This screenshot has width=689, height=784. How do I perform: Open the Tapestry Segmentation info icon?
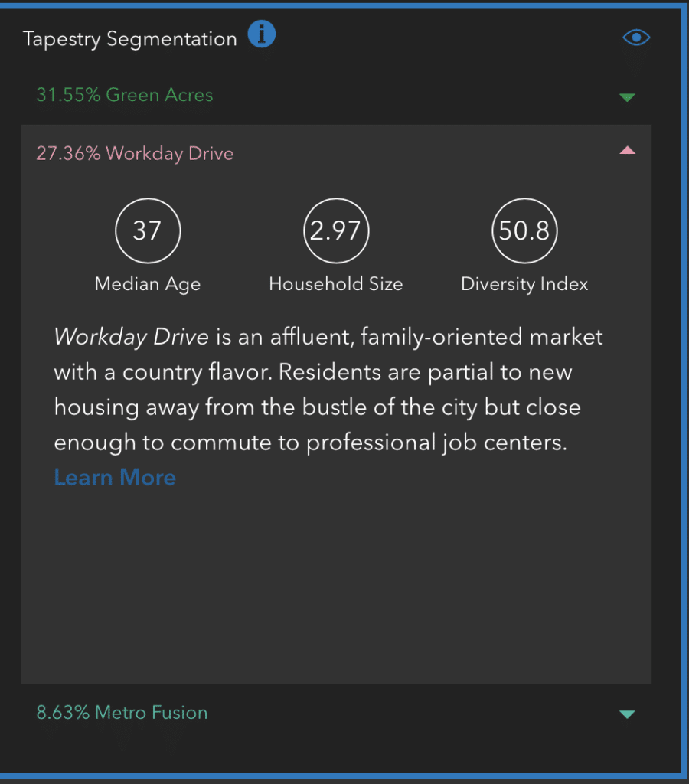pos(262,34)
